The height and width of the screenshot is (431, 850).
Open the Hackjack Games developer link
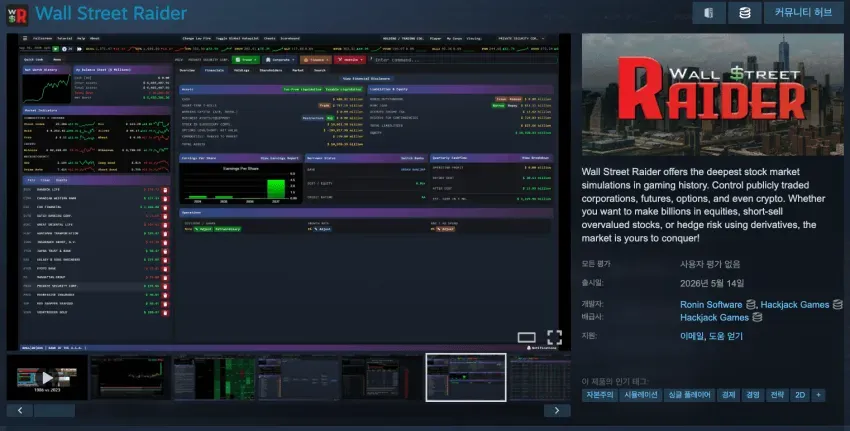click(x=795, y=305)
